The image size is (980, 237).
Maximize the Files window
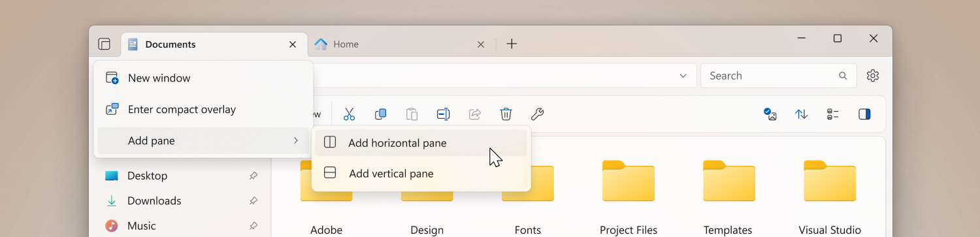(x=838, y=39)
